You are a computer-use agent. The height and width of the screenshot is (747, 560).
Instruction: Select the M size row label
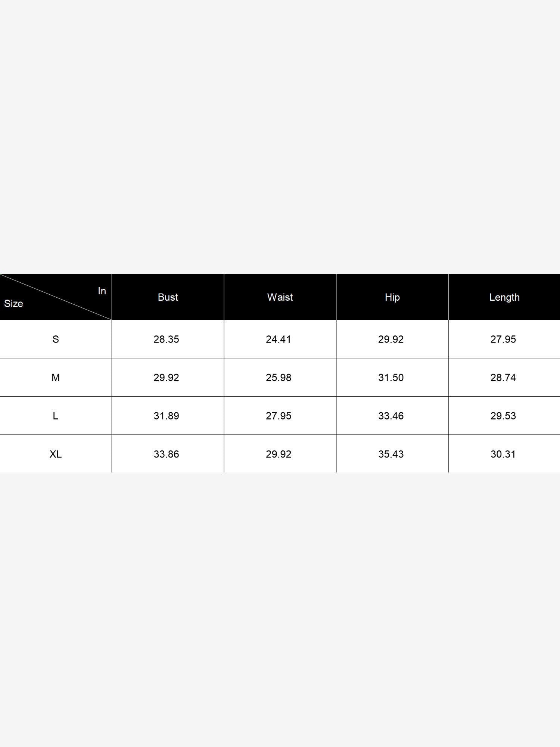(x=56, y=378)
